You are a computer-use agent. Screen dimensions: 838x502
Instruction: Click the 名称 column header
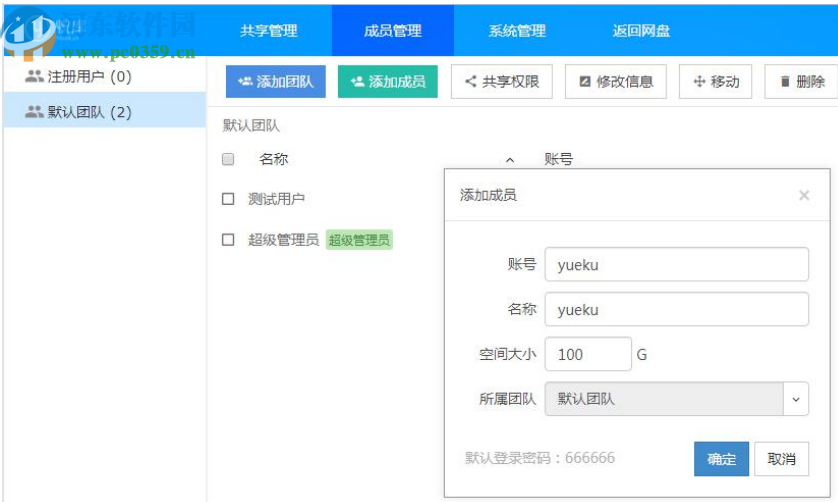pyautogui.click(x=273, y=159)
